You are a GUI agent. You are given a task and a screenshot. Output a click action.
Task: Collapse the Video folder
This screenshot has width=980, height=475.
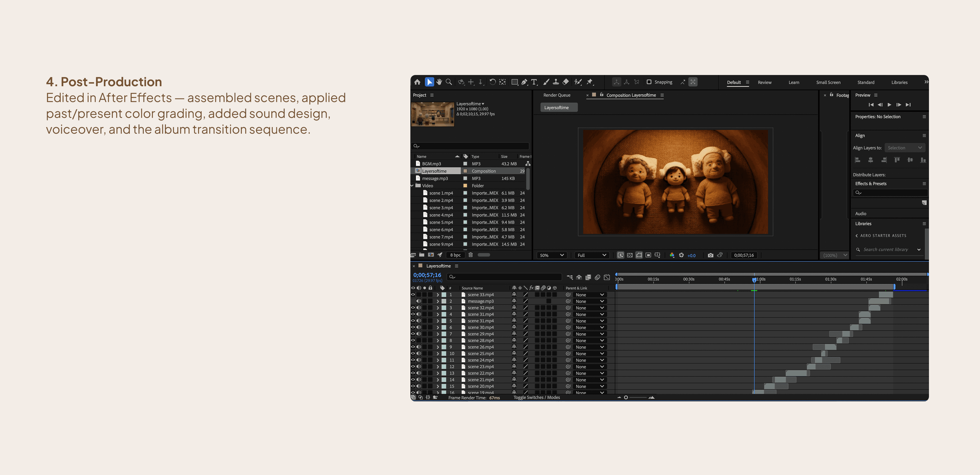(x=412, y=186)
